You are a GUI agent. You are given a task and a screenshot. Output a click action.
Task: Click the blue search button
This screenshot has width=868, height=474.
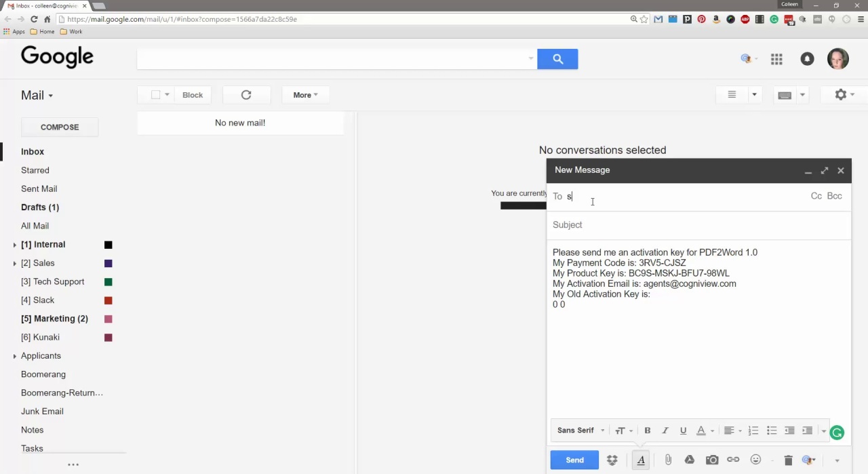click(557, 59)
